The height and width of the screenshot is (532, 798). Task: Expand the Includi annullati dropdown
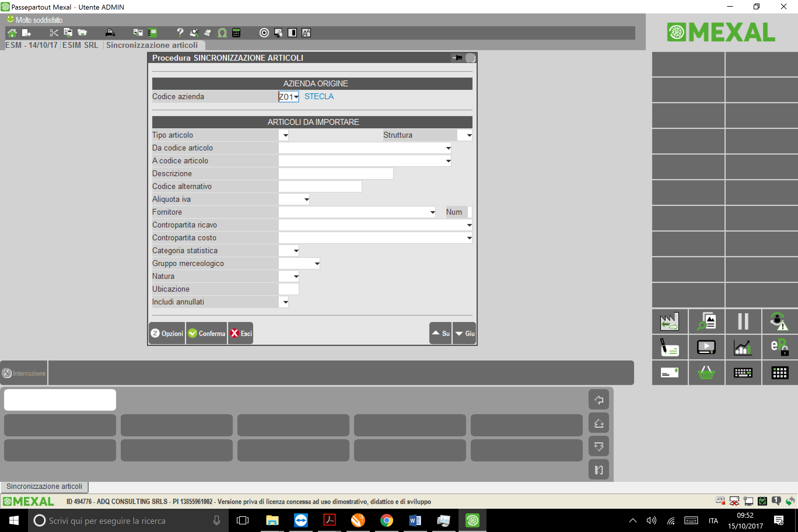point(285,302)
